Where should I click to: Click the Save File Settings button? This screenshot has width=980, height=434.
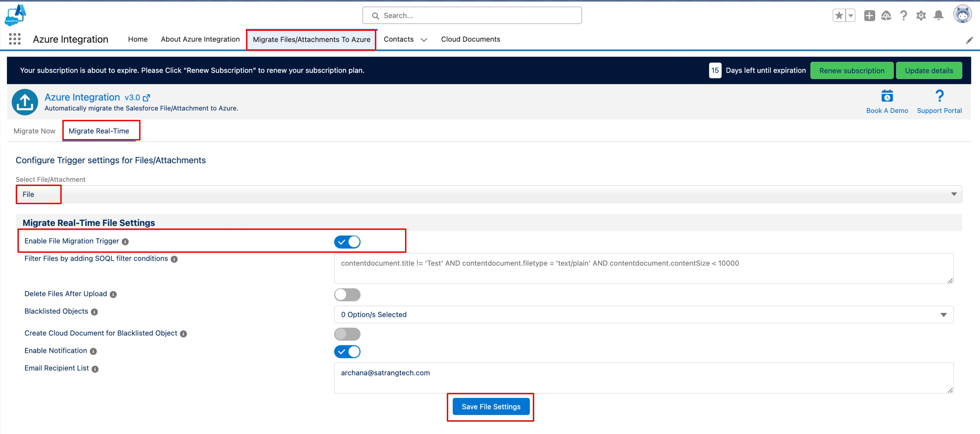pos(490,407)
